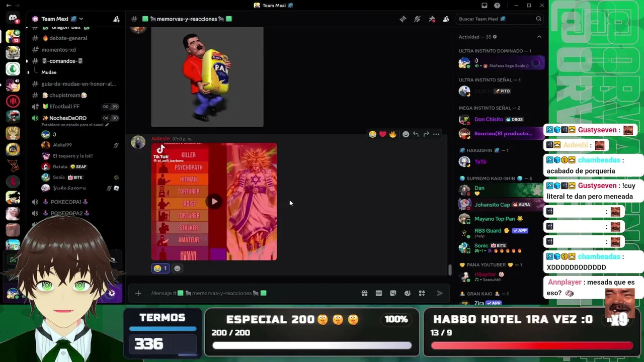
Task: Collapse the Actividad section chevron
Action: click(x=539, y=37)
